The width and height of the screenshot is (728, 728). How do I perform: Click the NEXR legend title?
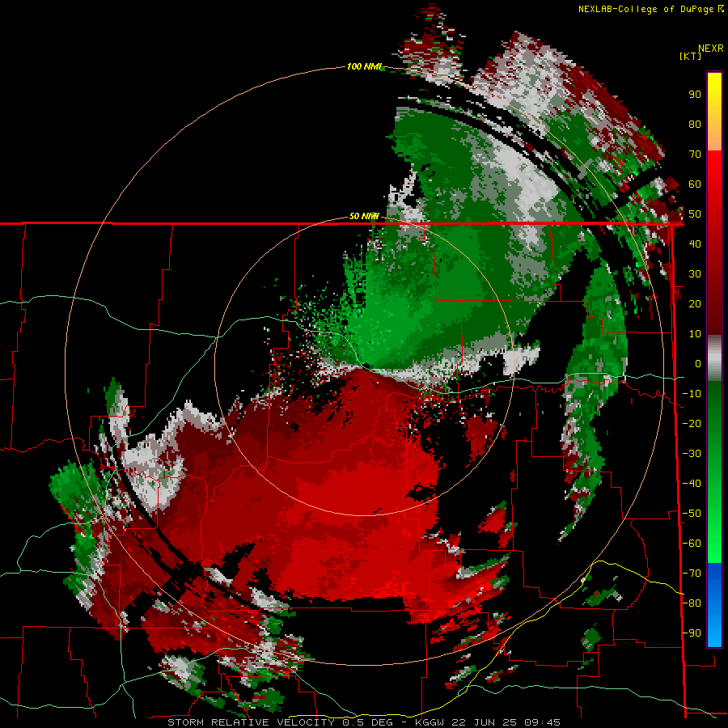point(711,49)
